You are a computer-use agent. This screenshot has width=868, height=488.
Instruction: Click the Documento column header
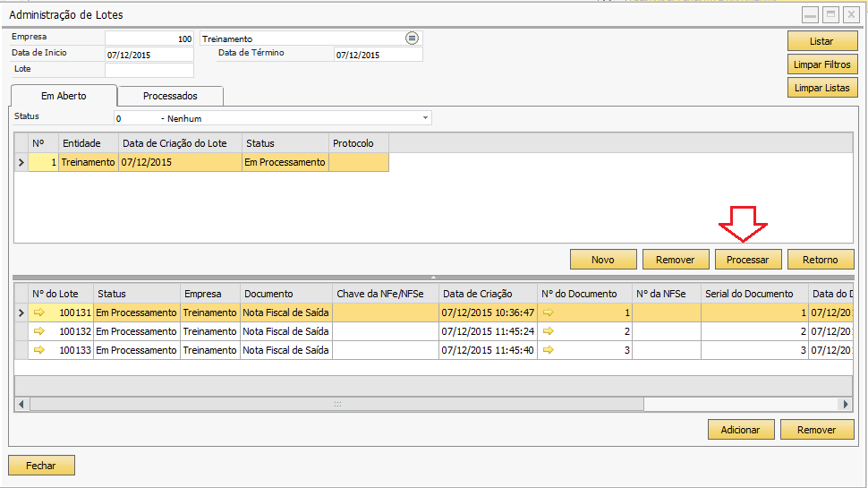tap(286, 294)
